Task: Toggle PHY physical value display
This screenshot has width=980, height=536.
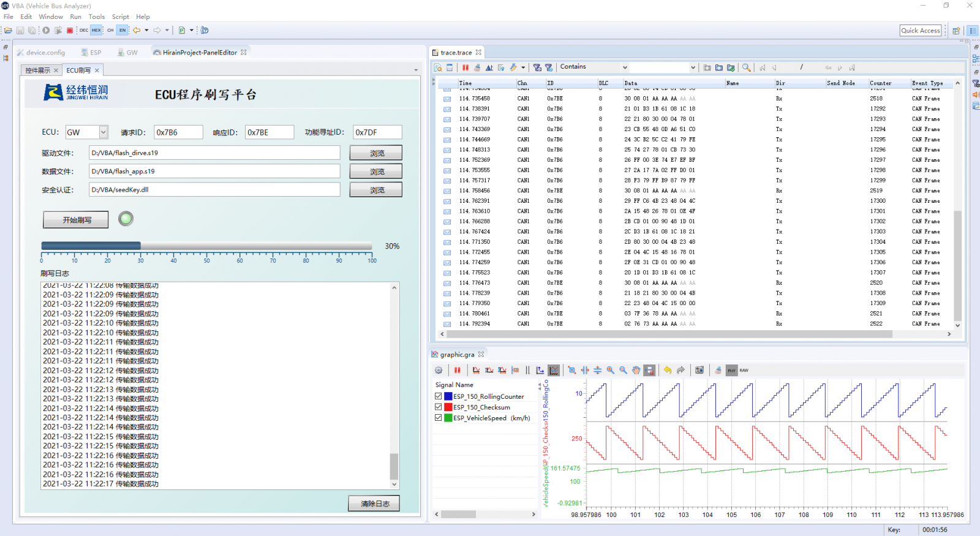Action: (x=731, y=370)
